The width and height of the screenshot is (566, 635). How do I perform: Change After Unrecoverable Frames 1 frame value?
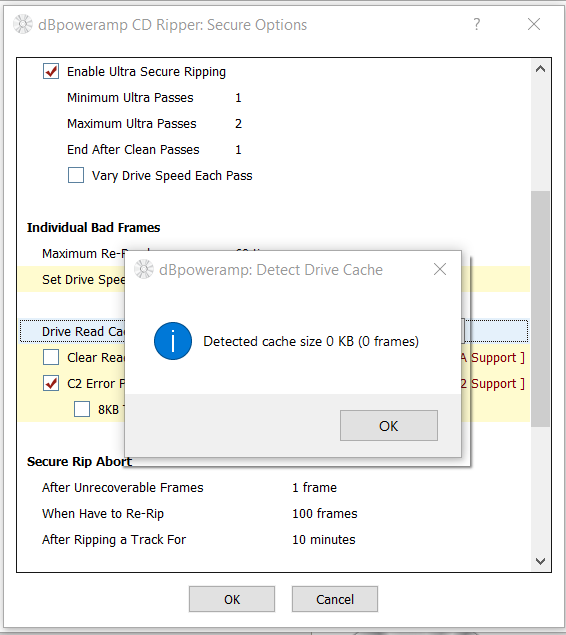[x=315, y=487]
